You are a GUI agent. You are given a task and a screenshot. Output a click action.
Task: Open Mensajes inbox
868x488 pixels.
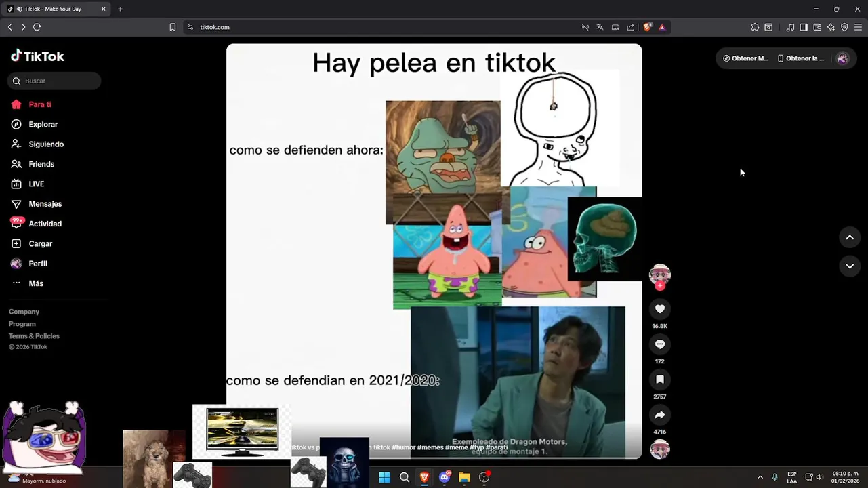coord(37,204)
